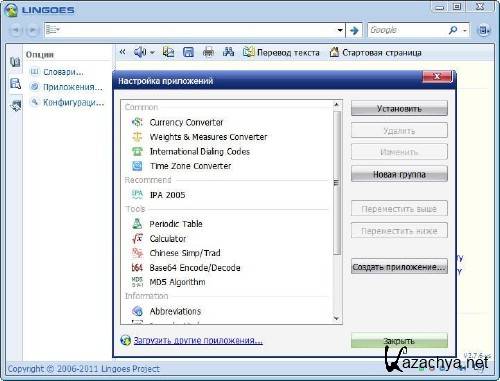Click the Currency Converter dollar icon

(x=137, y=122)
